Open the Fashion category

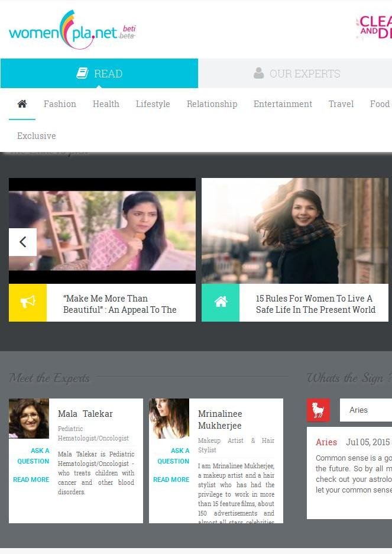pos(60,104)
